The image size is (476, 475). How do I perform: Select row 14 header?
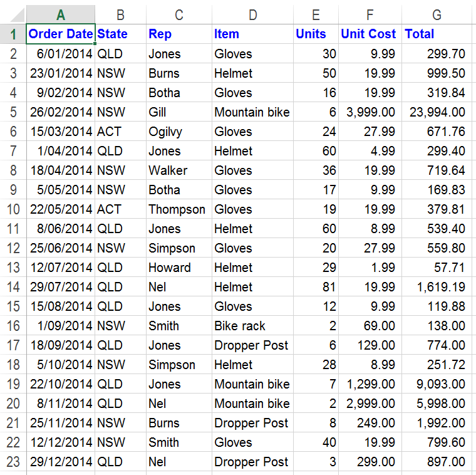coord(13,287)
